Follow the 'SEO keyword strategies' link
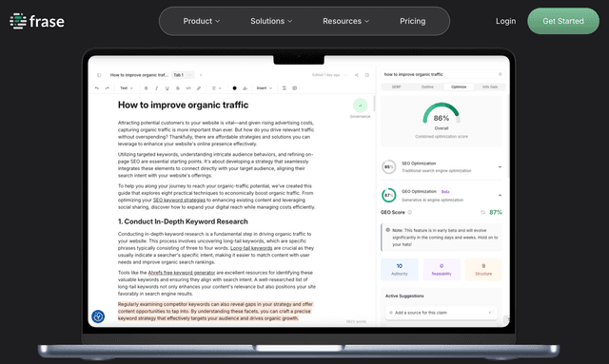609x364 pixels. point(179,201)
